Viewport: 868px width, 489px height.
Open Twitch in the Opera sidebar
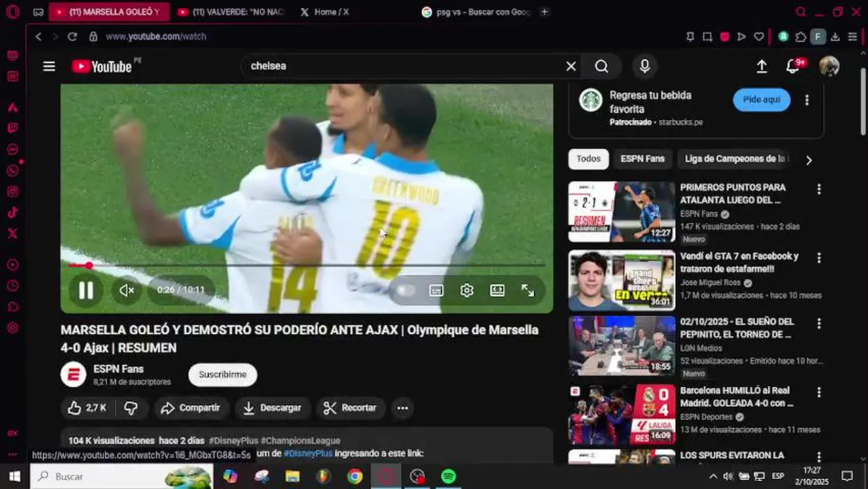coord(12,128)
